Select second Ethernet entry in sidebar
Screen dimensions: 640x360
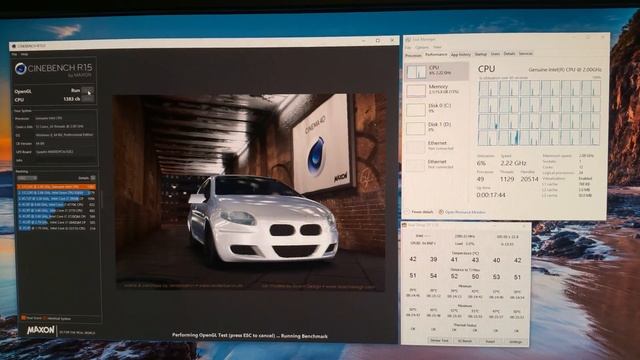tap(437, 164)
